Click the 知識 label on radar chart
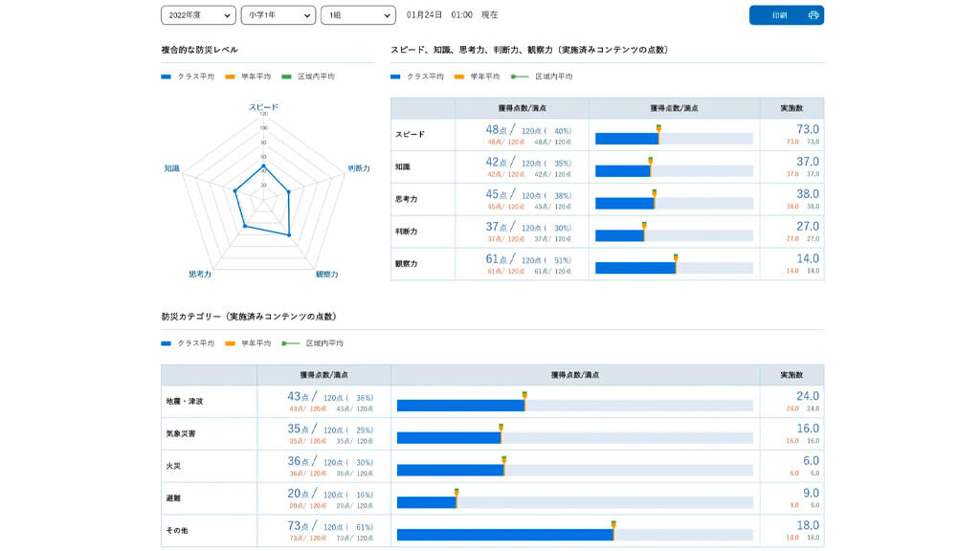Screen dimensions: 980x551 click(172, 168)
